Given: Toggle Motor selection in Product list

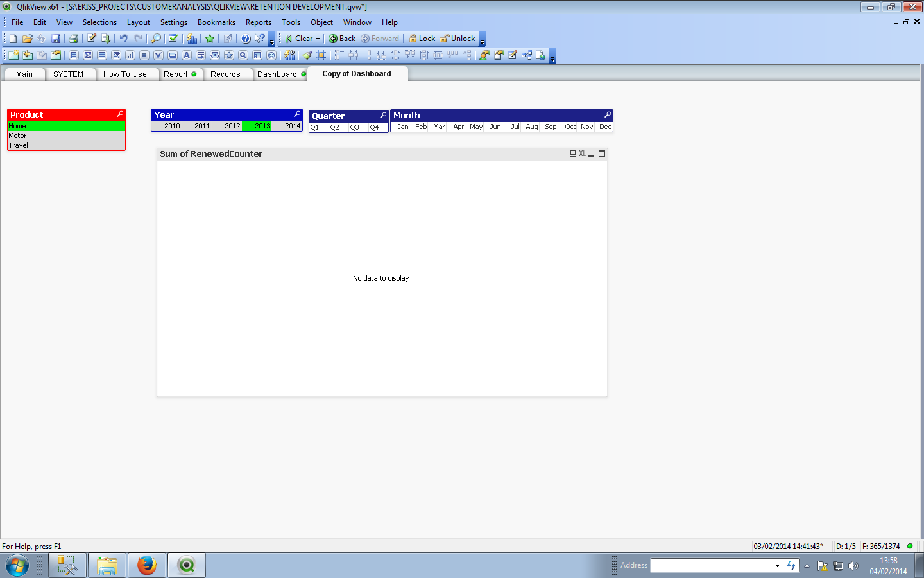Looking at the screenshot, I should (66, 136).
